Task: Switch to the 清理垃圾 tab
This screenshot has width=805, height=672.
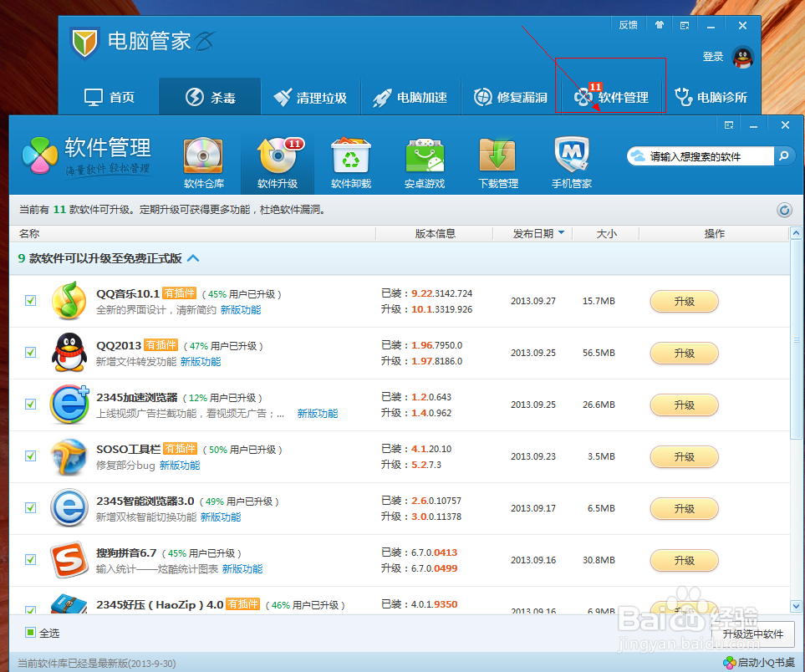Action: tap(310, 96)
